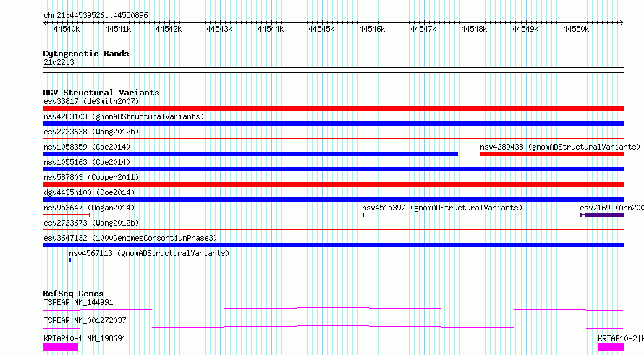Click the nsv1055163 (Coe2014) label
Image resolution: width=644 pixels, height=355 pixels.
(87, 162)
